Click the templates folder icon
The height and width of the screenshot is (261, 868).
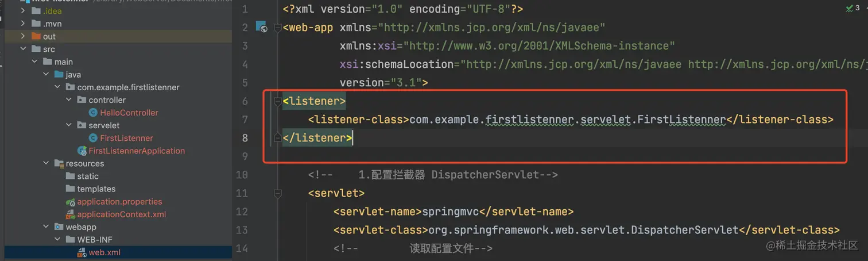(x=70, y=189)
